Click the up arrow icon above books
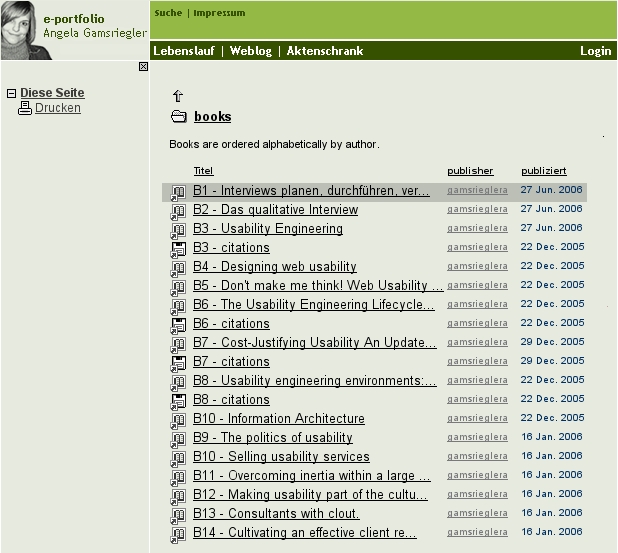Screen dimensions: 618x553 178,96
